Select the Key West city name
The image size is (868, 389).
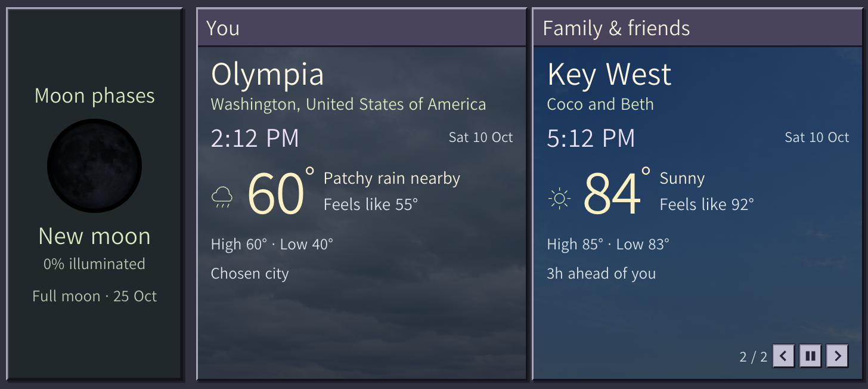(x=609, y=75)
